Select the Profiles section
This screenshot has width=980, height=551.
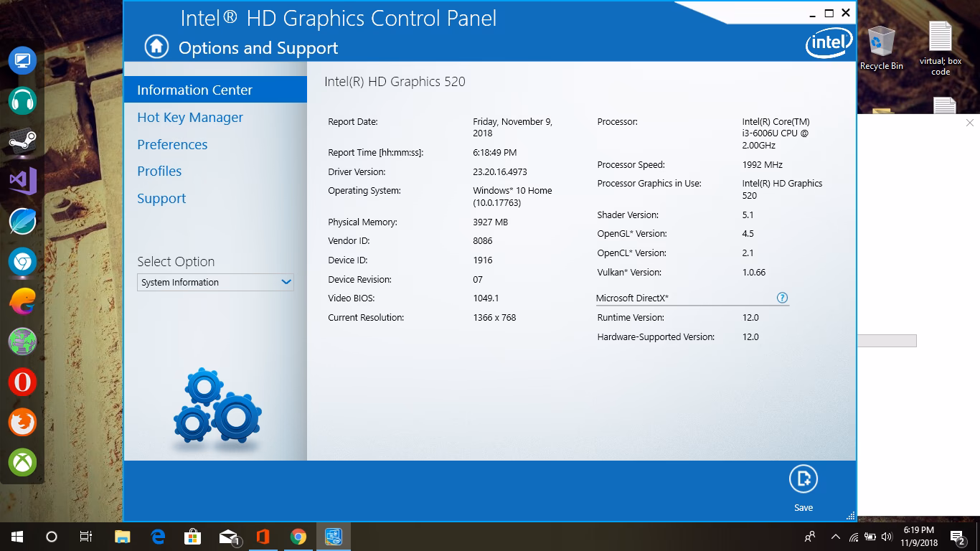[159, 171]
